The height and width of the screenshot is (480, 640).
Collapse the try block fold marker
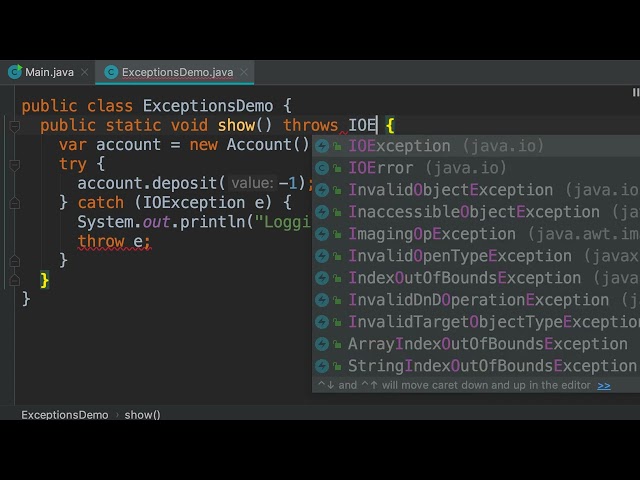tap(15, 165)
